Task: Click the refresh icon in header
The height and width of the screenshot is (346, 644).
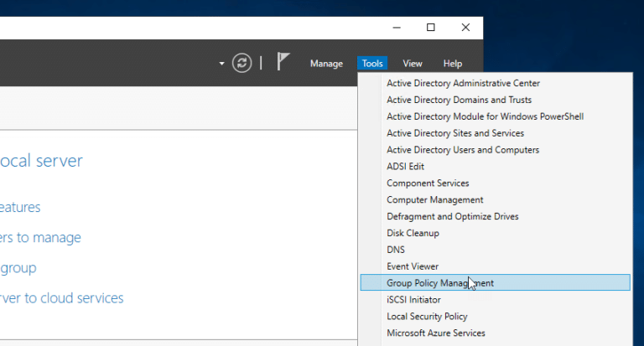Action: pyautogui.click(x=241, y=63)
